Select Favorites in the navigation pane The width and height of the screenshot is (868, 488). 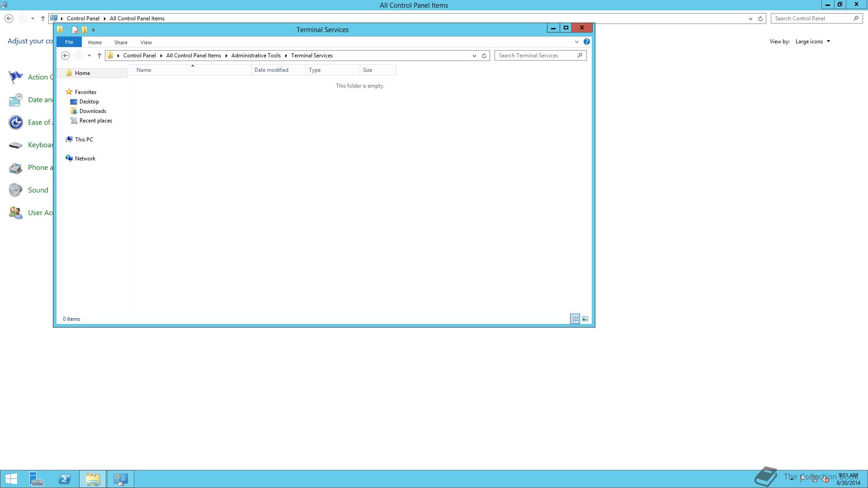pos(85,92)
